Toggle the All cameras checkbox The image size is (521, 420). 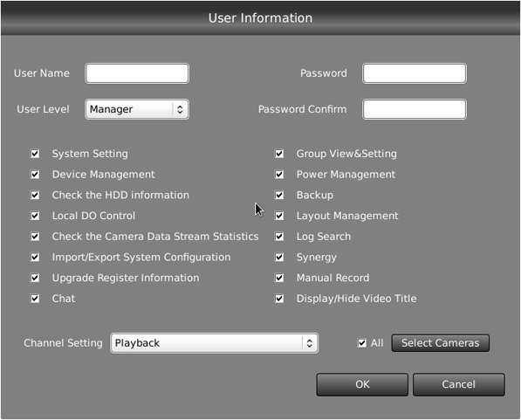pos(362,343)
